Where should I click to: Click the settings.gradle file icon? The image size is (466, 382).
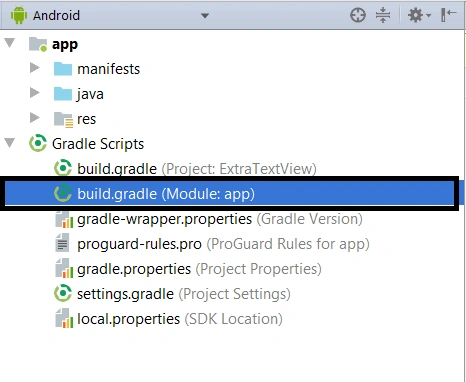coord(63,293)
